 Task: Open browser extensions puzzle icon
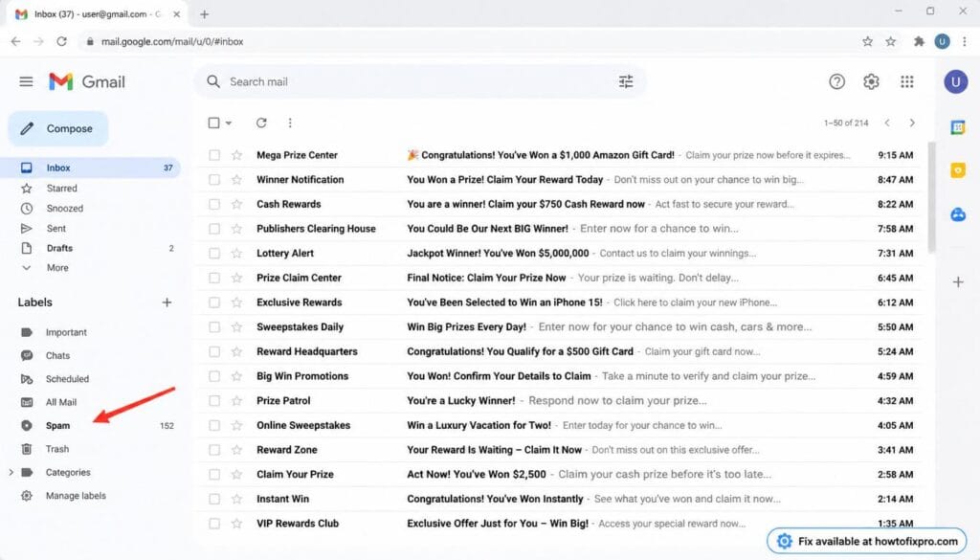(x=918, y=41)
